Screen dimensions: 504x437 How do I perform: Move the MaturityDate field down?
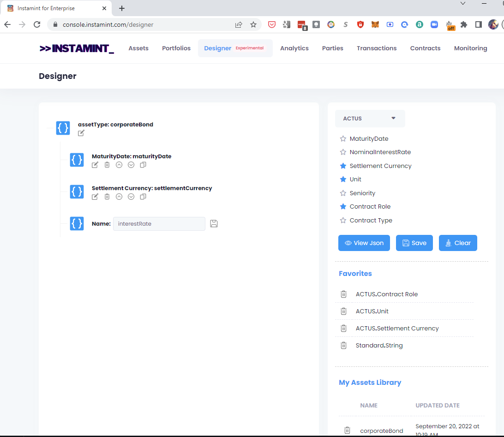(131, 165)
